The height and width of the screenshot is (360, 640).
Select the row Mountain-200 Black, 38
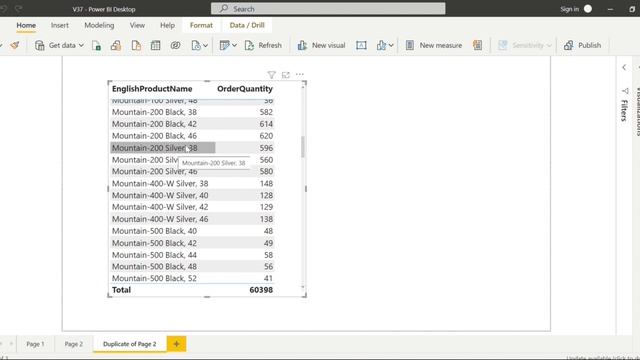[x=192, y=112]
